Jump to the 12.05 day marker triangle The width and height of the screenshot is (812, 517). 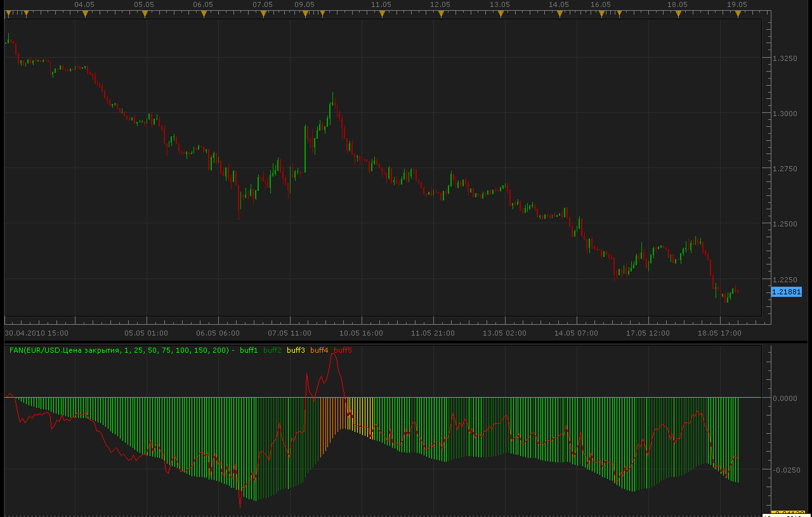441,13
